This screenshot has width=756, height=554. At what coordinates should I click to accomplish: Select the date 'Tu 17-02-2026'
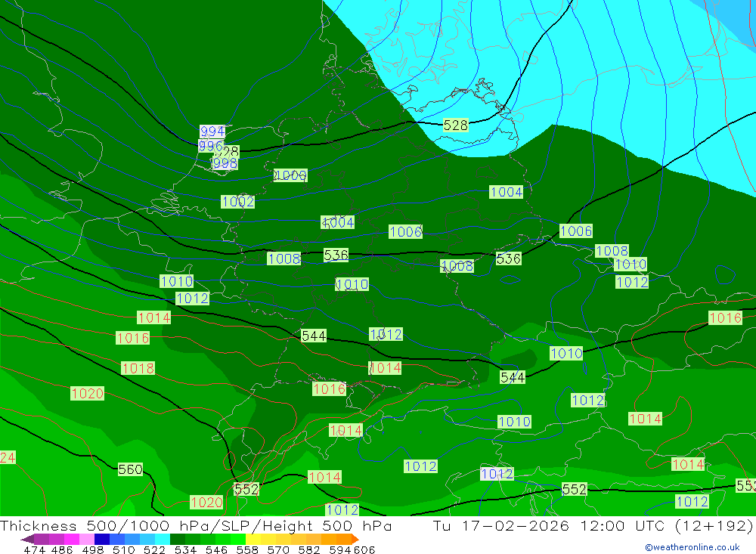(501, 525)
